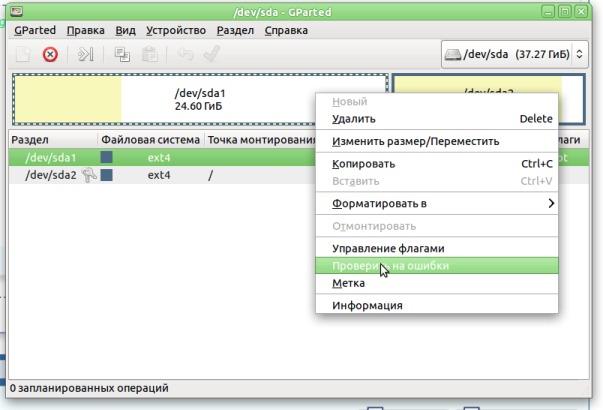603x410 pixels.
Task: Click the / mount point of /dev/sda2
Action: tap(210, 175)
